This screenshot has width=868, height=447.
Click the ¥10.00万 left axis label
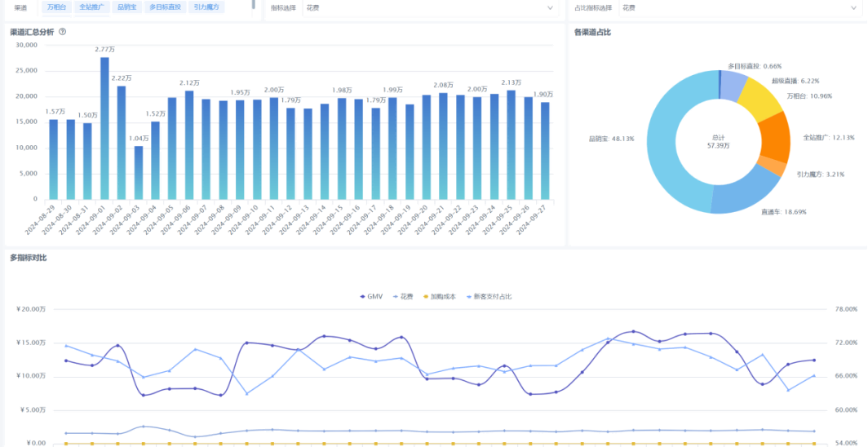click(x=32, y=376)
